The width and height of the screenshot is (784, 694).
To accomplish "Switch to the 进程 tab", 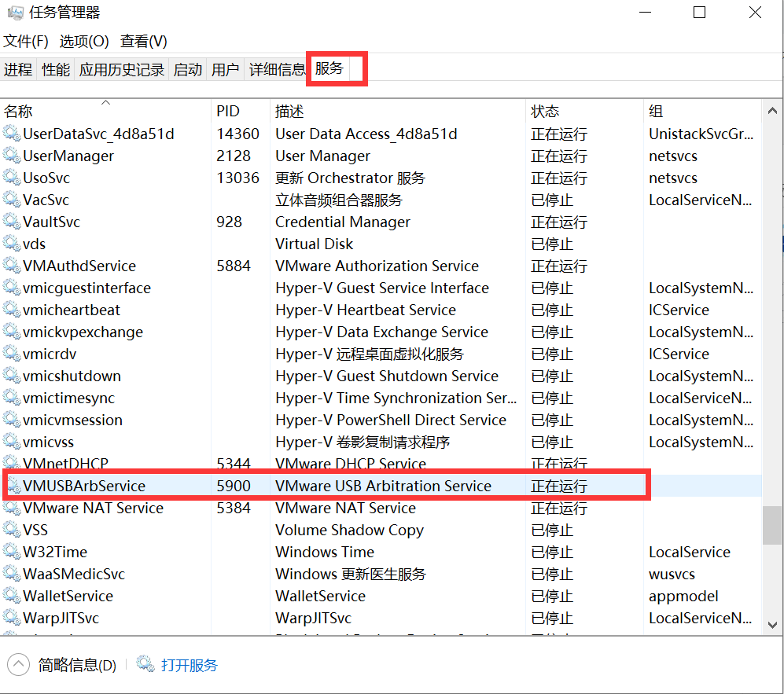I will tap(18, 69).
